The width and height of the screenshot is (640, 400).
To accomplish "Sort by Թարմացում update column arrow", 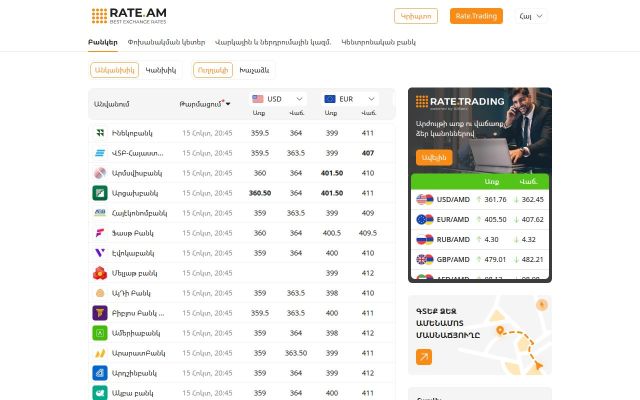I will [x=228, y=104].
